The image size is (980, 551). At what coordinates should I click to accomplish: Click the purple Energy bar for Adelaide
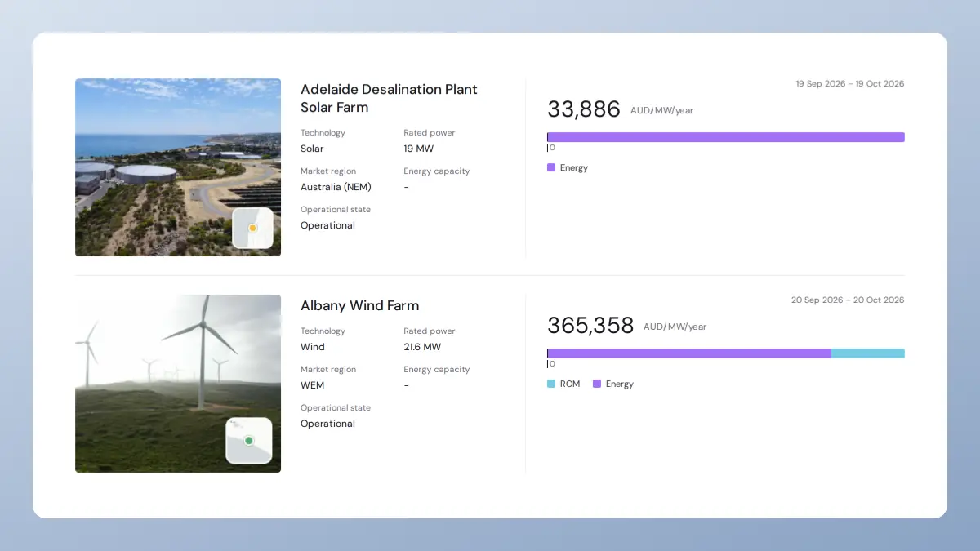pyautogui.click(x=726, y=137)
